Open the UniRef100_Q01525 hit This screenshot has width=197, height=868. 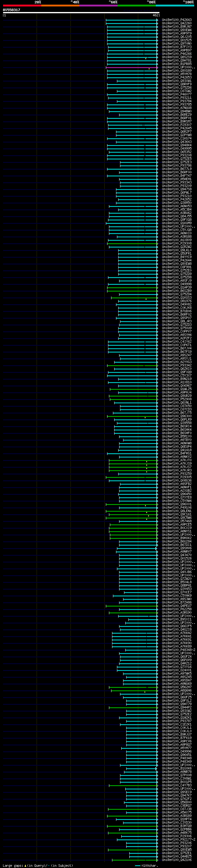pos(176,40)
